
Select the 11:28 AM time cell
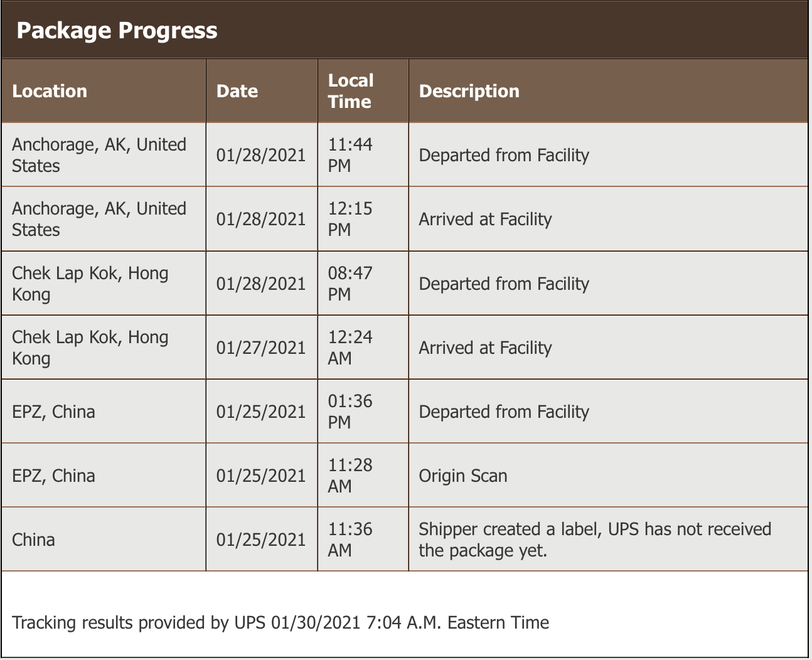tap(350, 476)
